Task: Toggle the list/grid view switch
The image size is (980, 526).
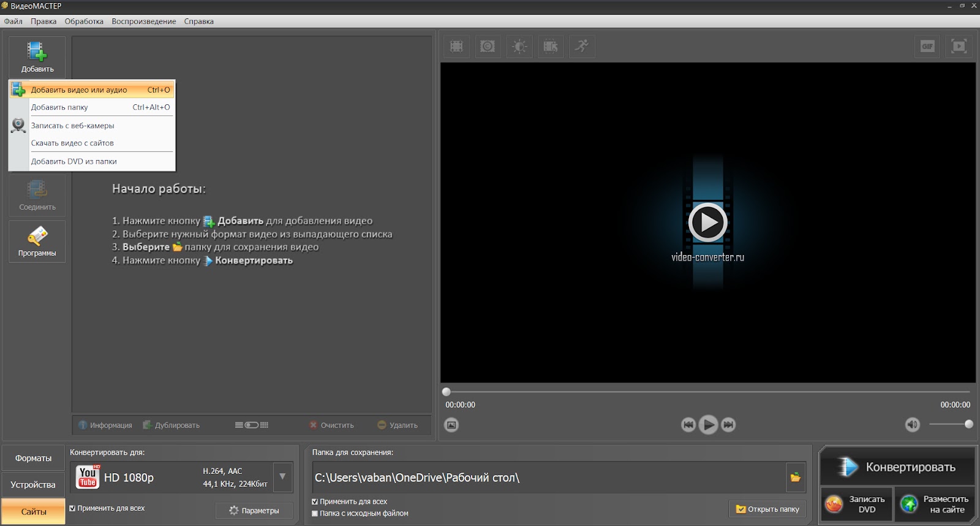Action: tap(252, 425)
